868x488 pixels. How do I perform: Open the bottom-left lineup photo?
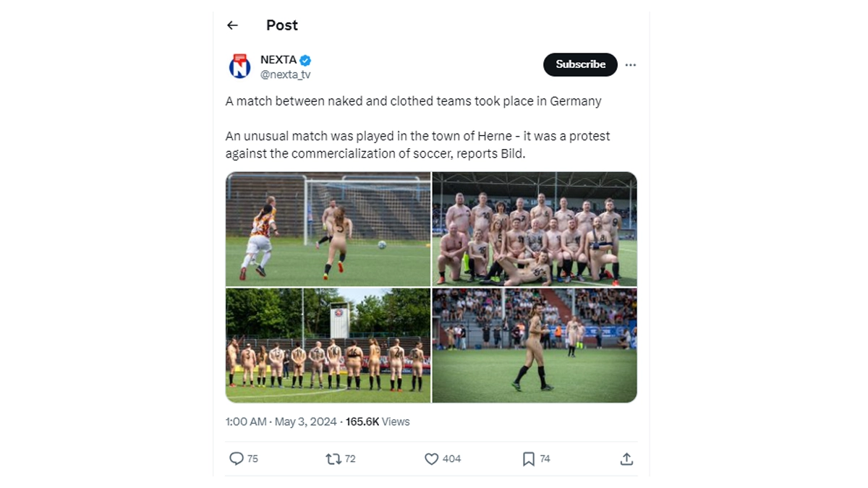(x=328, y=345)
